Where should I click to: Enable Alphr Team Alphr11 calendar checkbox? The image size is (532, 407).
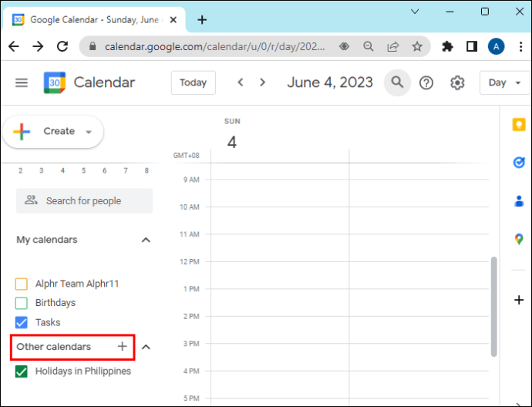point(22,284)
